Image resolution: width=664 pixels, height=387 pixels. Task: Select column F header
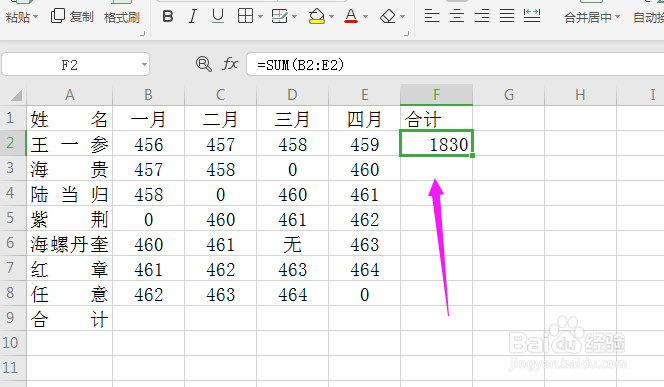[x=437, y=95]
